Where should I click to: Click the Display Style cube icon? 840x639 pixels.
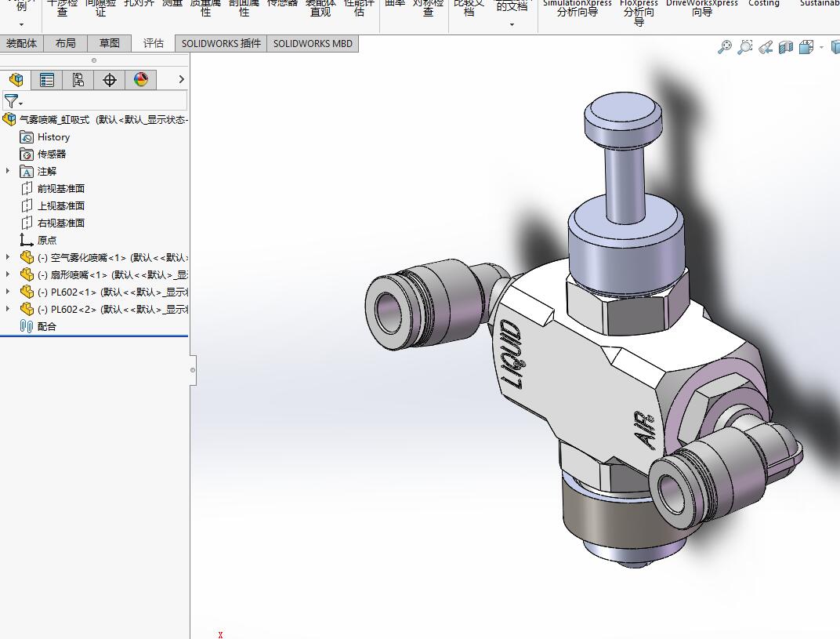click(835, 47)
